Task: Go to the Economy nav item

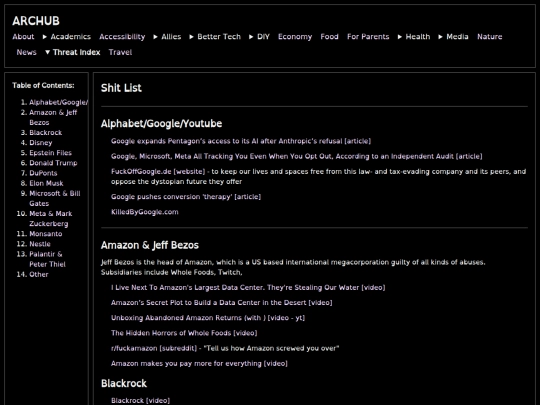Action: click(x=295, y=37)
